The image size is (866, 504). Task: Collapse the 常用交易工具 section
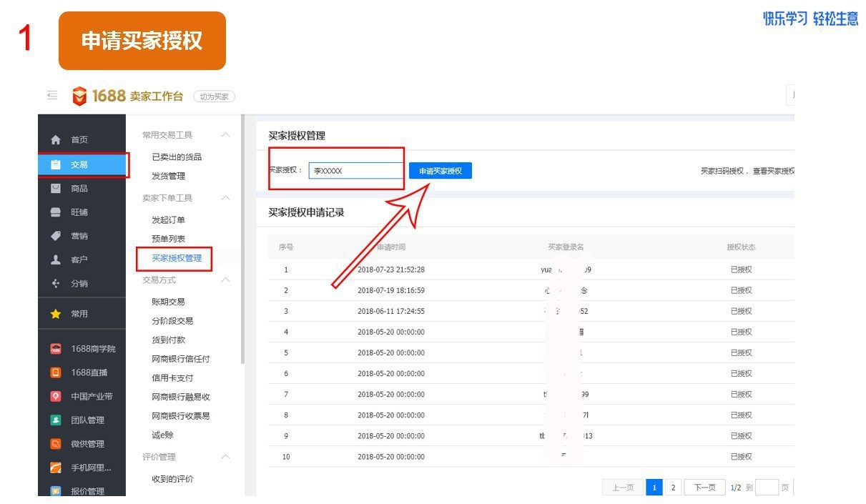[x=225, y=135]
